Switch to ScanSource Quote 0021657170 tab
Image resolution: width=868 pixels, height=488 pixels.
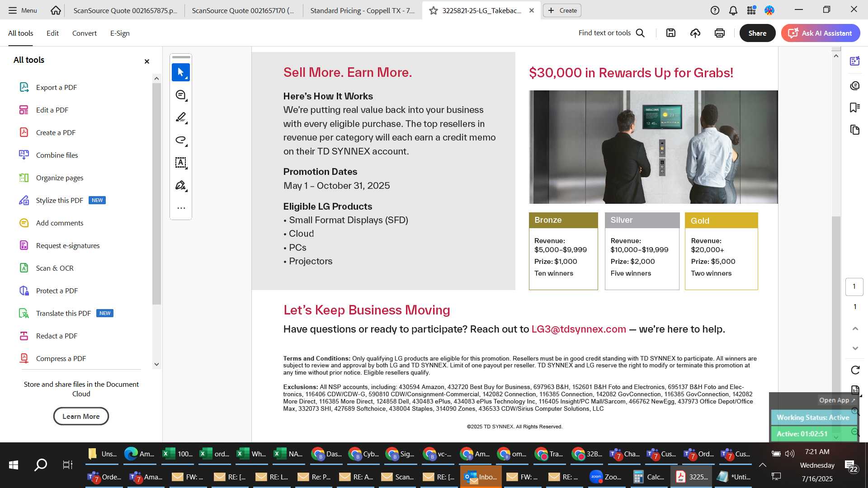click(243, 10)
